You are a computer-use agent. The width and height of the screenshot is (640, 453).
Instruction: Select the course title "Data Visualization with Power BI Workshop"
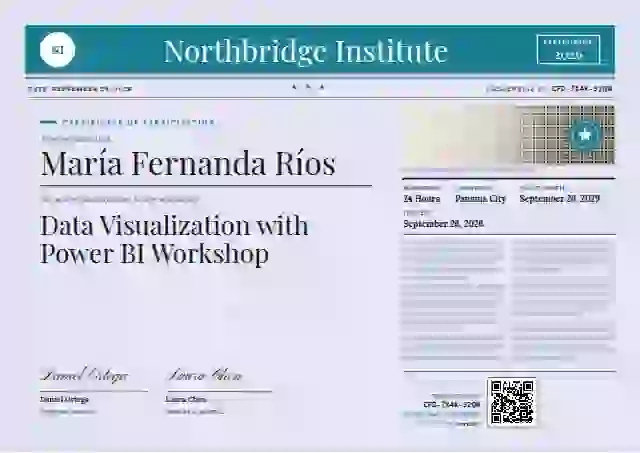pyautogui.click(x=174, y=240)
